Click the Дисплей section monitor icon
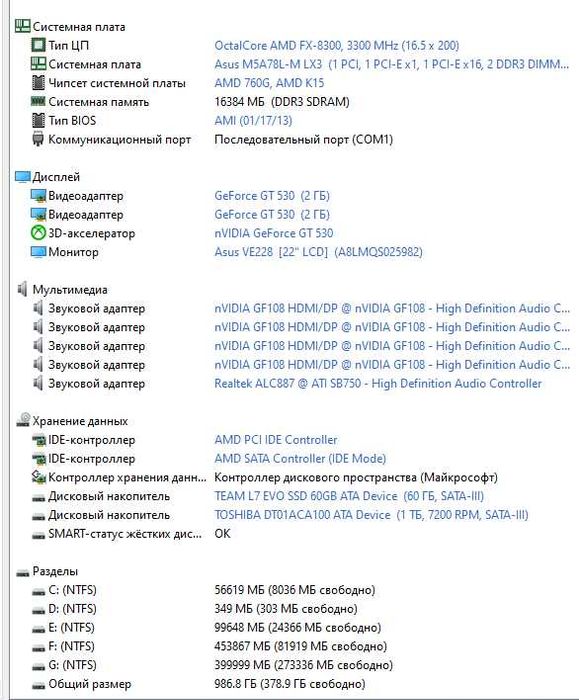Viewport: 579px width, 700px height. click(22, 177)
